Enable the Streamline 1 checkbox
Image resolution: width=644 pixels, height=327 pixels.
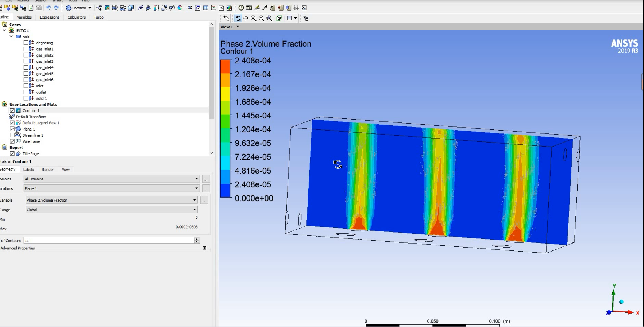tap(12, 135)
